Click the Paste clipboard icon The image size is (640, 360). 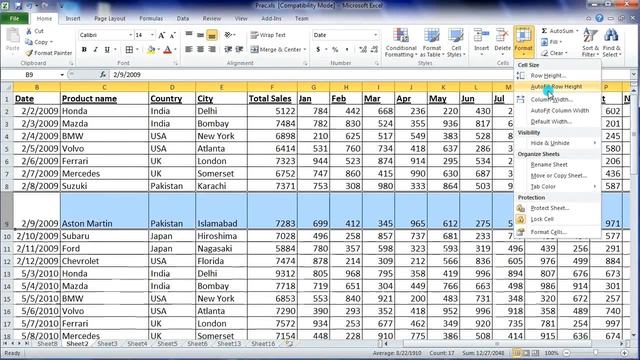[13, 36]
